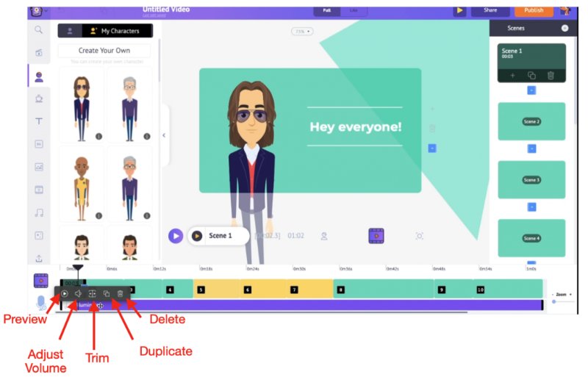Open the Music library icon
Viewport: 588px width, 377px height.
[x=39, y=212]
